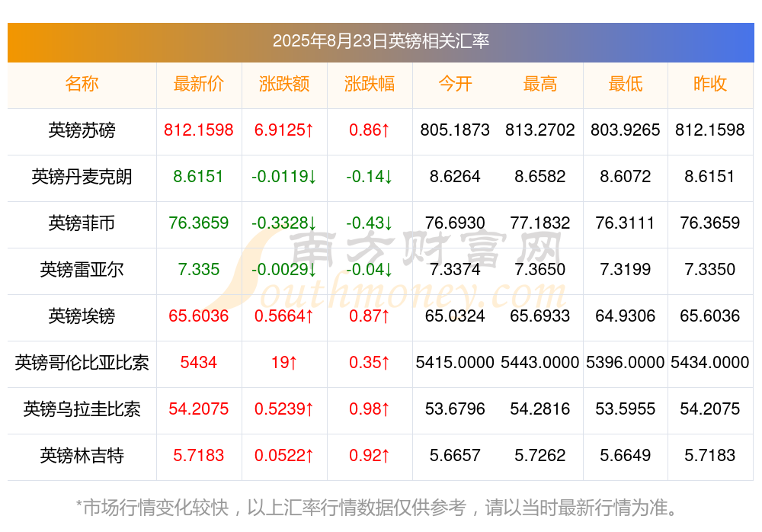
Task: Click change percent -0.43↓
Action: tap(370, 223)
